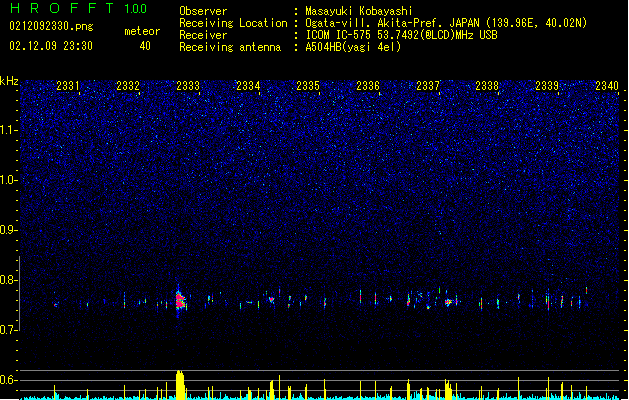Click the 0.7 kHz axis label

(x=8, y=330)
